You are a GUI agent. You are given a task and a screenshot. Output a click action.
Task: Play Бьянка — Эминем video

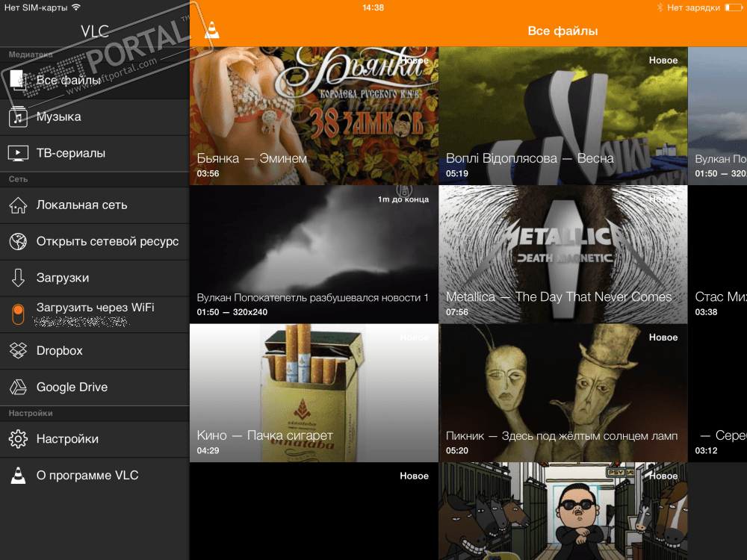tap(314, 116)
